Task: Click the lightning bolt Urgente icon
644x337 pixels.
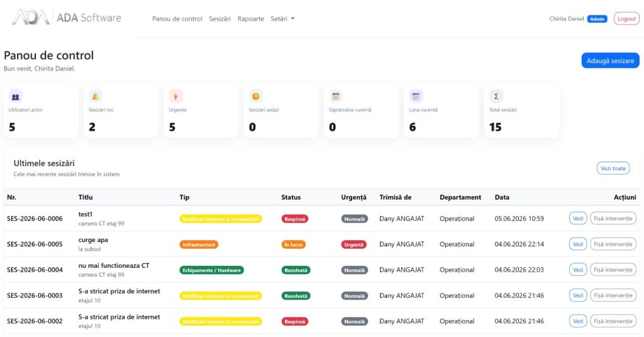Action: point(176,96)
